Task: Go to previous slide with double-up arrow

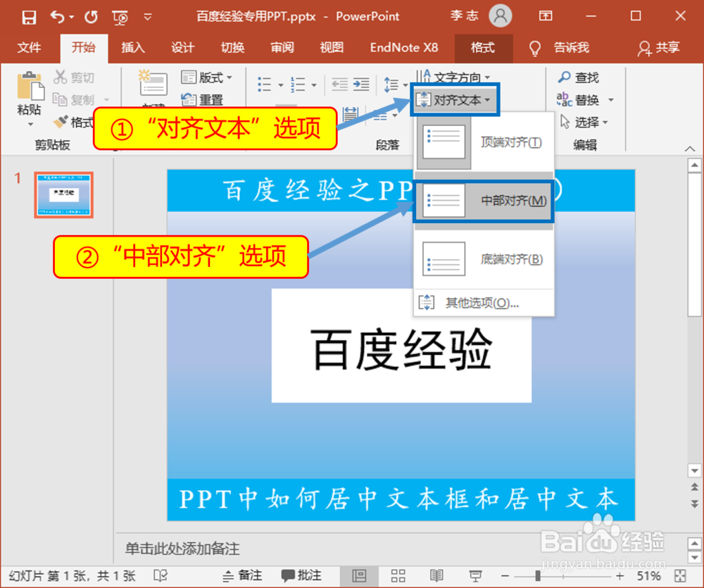Action: pos(695,487)
